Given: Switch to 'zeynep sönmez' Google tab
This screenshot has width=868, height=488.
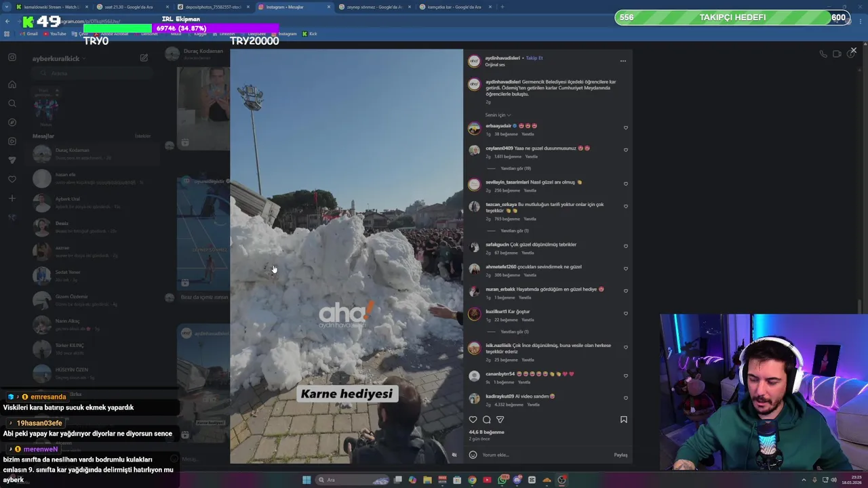Looking at the screenshot, I should (374, 7).
